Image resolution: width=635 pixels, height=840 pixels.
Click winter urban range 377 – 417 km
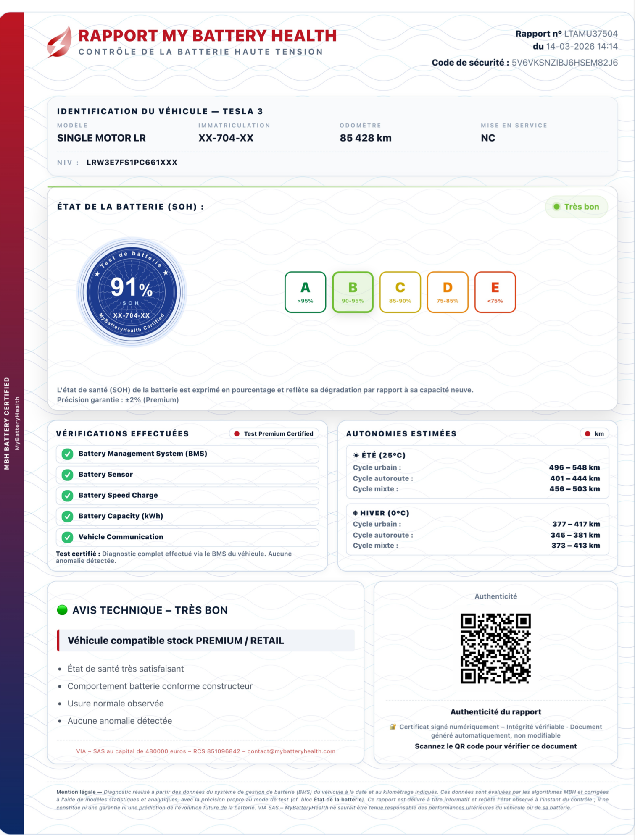coord(576,524)
